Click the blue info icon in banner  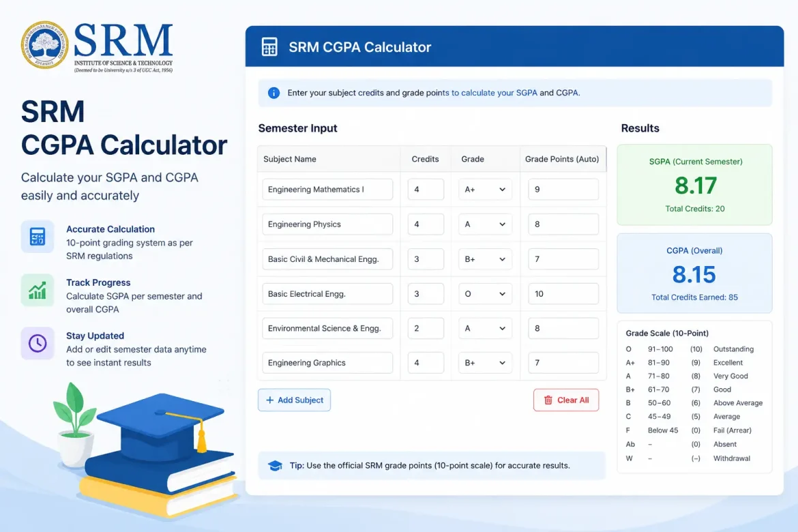(274, 93)
